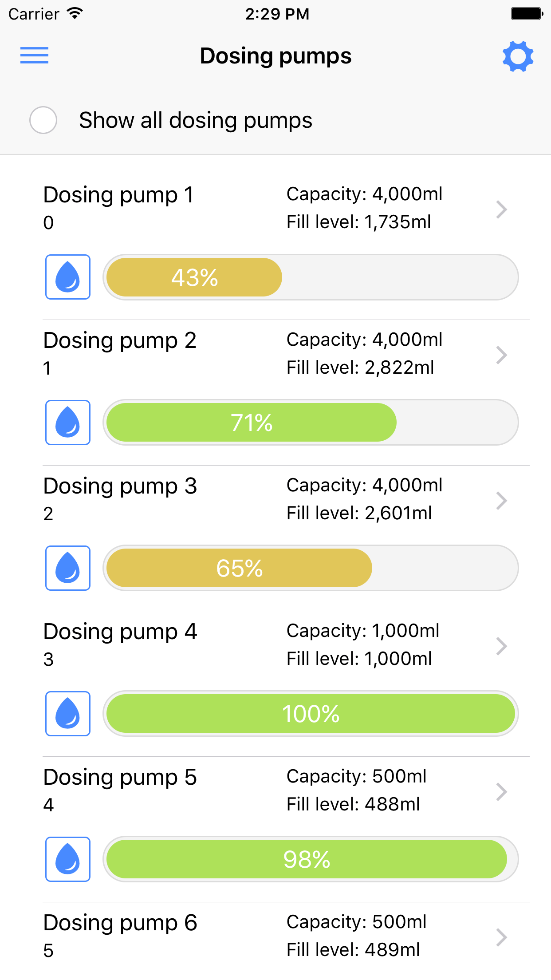The width and height of the screenshot is (551, 980).
Task: Open Dosing pump 6 details chevron
Action: [501, 937]
